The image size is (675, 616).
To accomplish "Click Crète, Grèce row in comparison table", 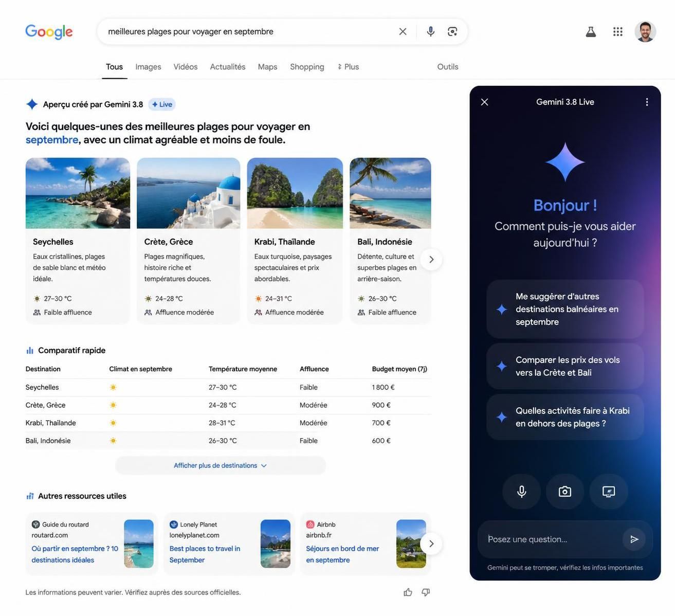I will coord(228,405).
